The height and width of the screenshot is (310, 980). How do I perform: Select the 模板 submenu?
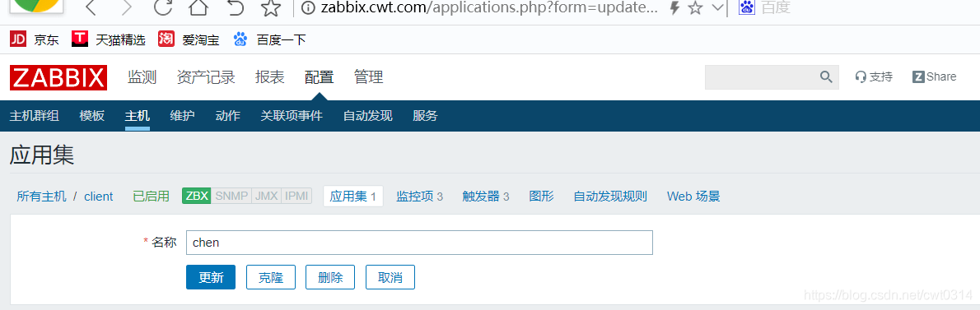point(92,115)
